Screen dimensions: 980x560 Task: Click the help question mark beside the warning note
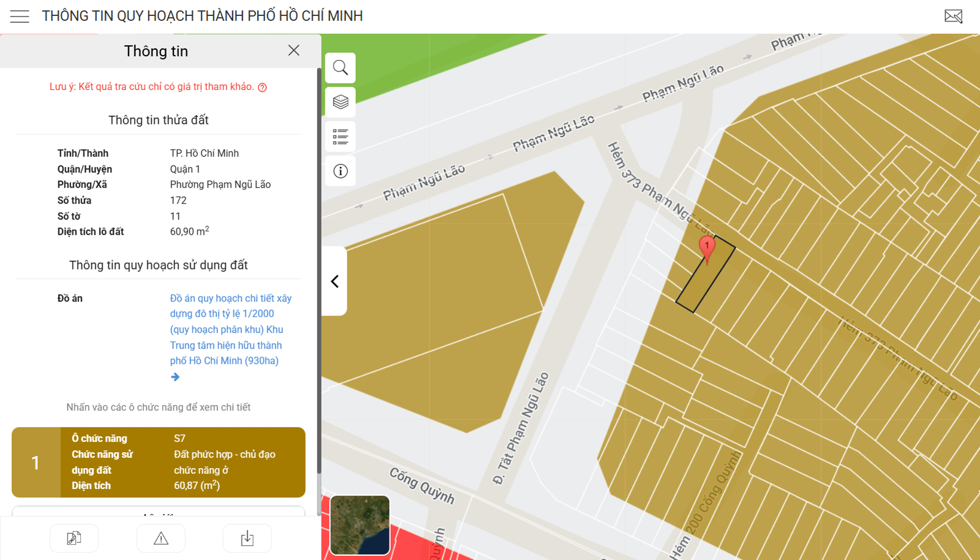coord(262,88)
